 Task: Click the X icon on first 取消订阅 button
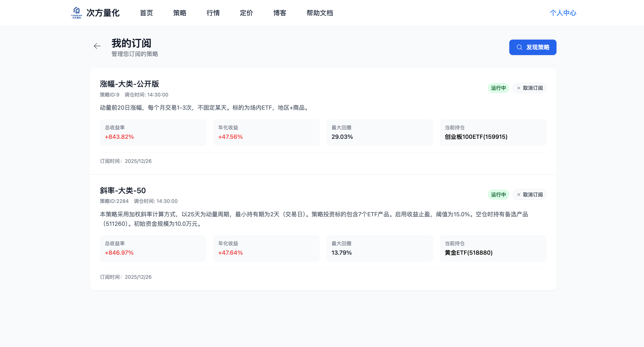[x=518, y=88]
